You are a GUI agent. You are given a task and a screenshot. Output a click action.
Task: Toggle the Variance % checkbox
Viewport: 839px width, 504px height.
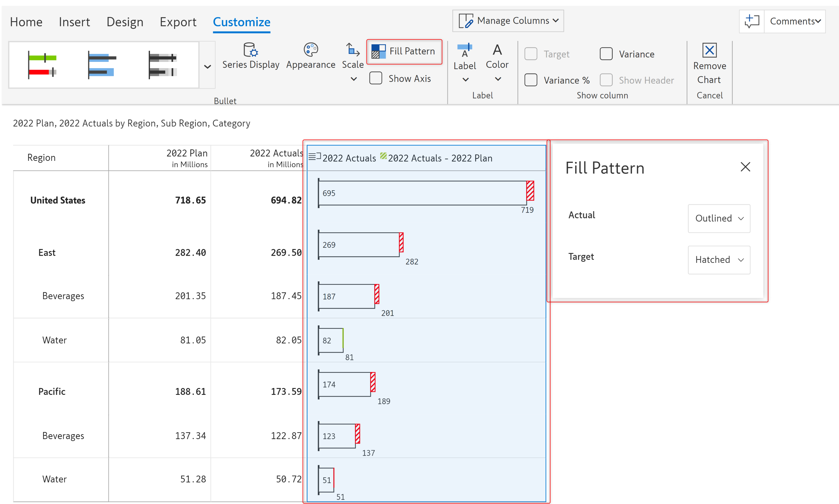[x=531, y=80]
